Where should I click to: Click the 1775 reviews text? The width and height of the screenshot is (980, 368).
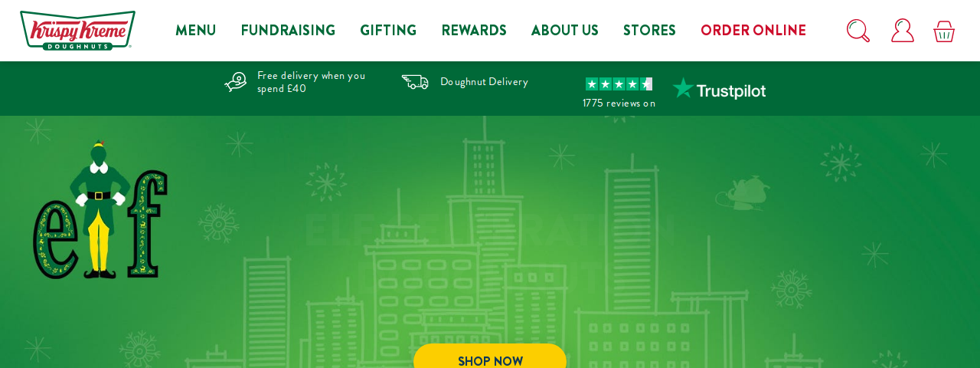point(619,103)
